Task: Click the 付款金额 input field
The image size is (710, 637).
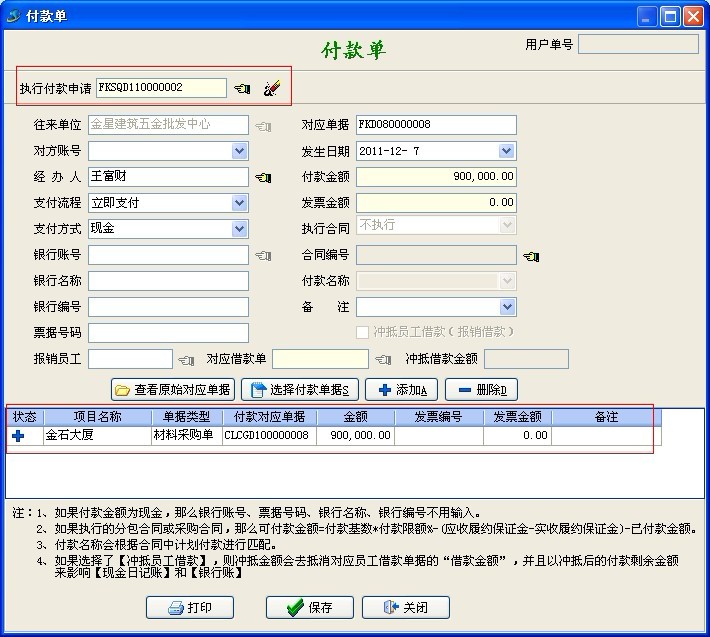Action: tap(436, 177)
